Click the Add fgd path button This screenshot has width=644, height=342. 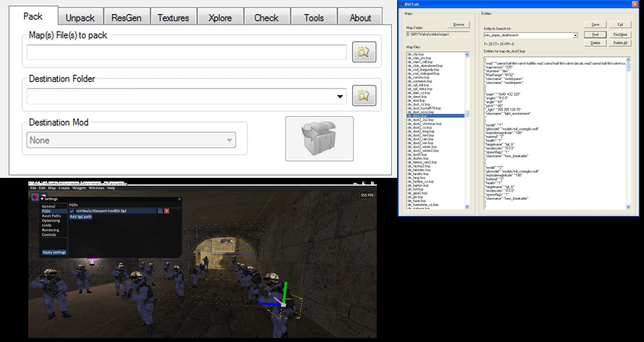[81, 217]
